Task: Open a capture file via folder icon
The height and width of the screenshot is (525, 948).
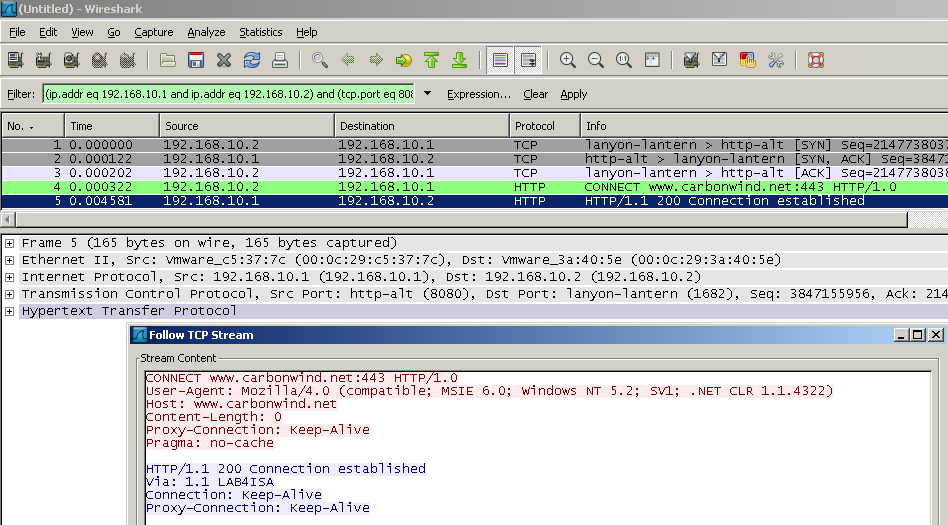Action: 167,60
